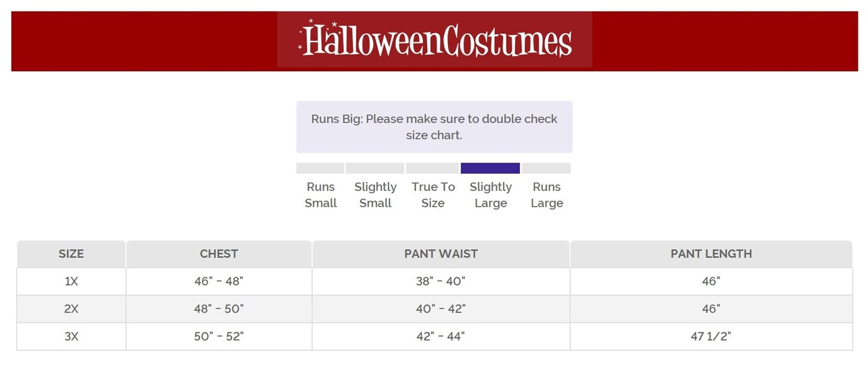
Task: Click the PANT LENGTH column header
Action: pos(711,254)
